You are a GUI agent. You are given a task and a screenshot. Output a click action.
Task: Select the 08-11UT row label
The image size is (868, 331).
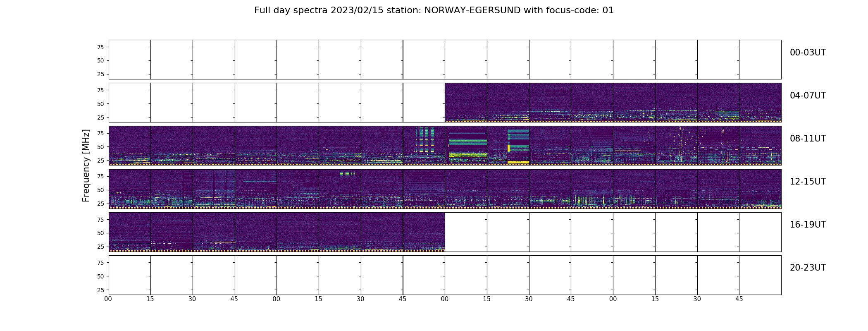[808, 139]
